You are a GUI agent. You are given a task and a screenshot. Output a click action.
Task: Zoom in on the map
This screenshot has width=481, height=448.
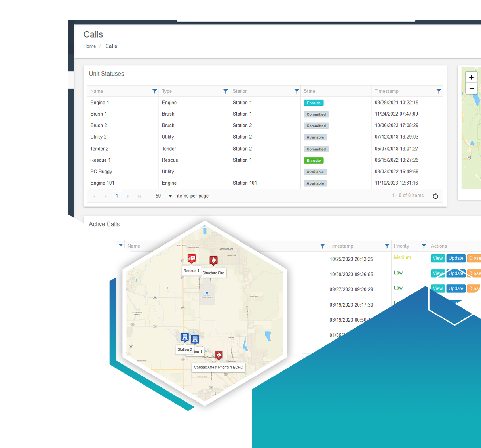pyautogui.click(x=471, y=77)
